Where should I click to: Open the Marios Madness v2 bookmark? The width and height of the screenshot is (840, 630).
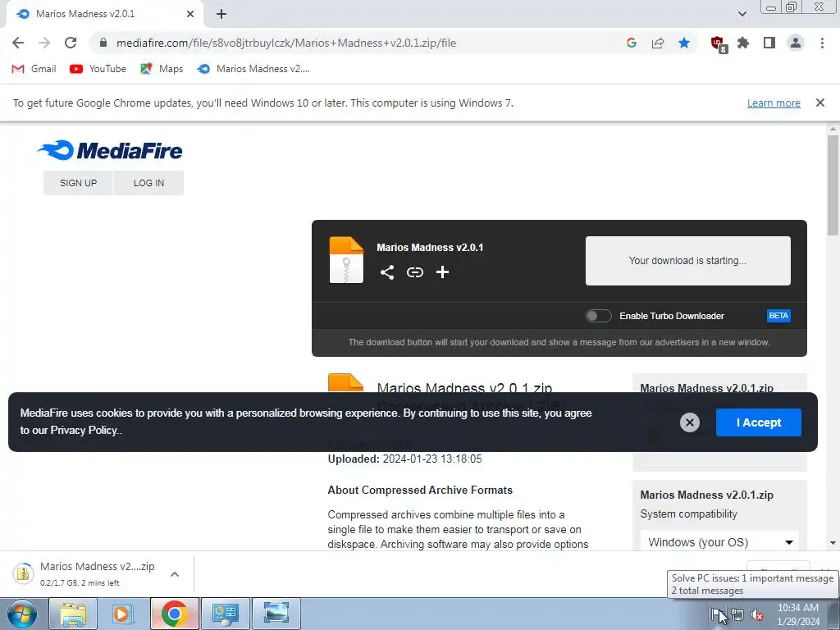pos(253,69)
